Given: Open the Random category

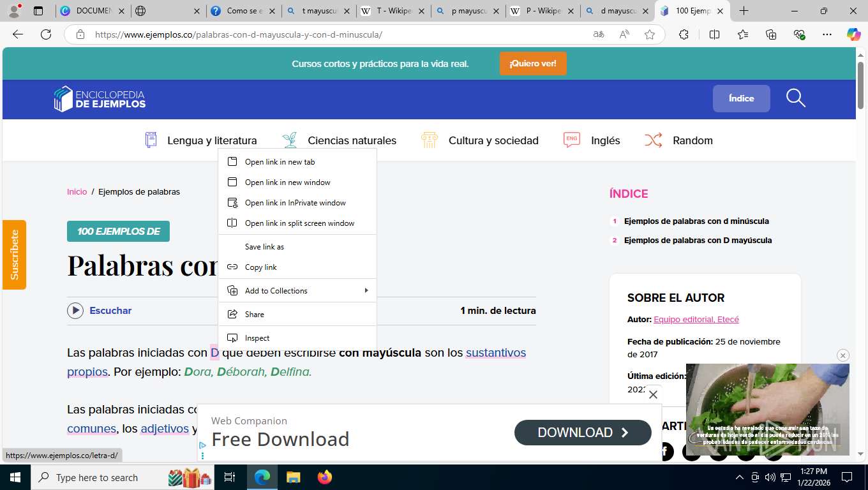Looking at the screenshot, I should [x=678, y=140].
